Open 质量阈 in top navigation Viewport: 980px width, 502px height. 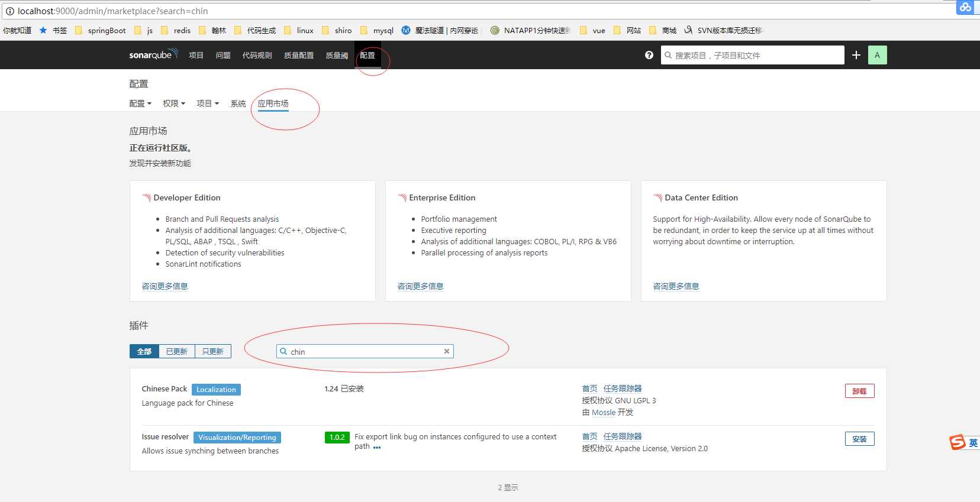coord(337,55)
